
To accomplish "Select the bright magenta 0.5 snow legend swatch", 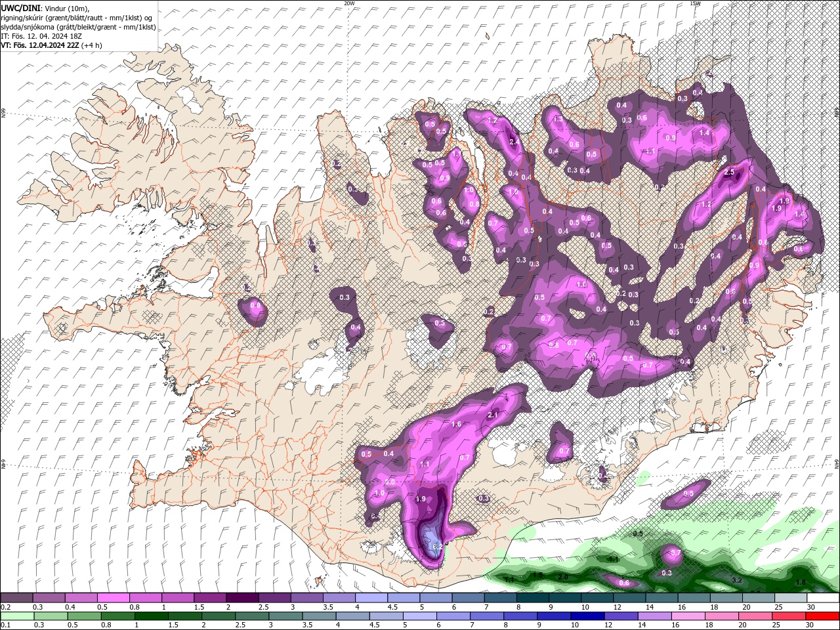I will pos(113,598).
